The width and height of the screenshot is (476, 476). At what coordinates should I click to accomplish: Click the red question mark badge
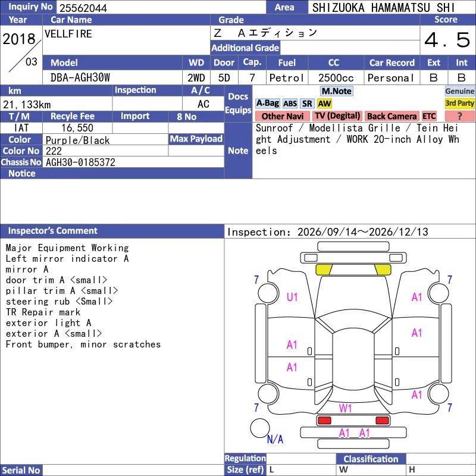459,116
